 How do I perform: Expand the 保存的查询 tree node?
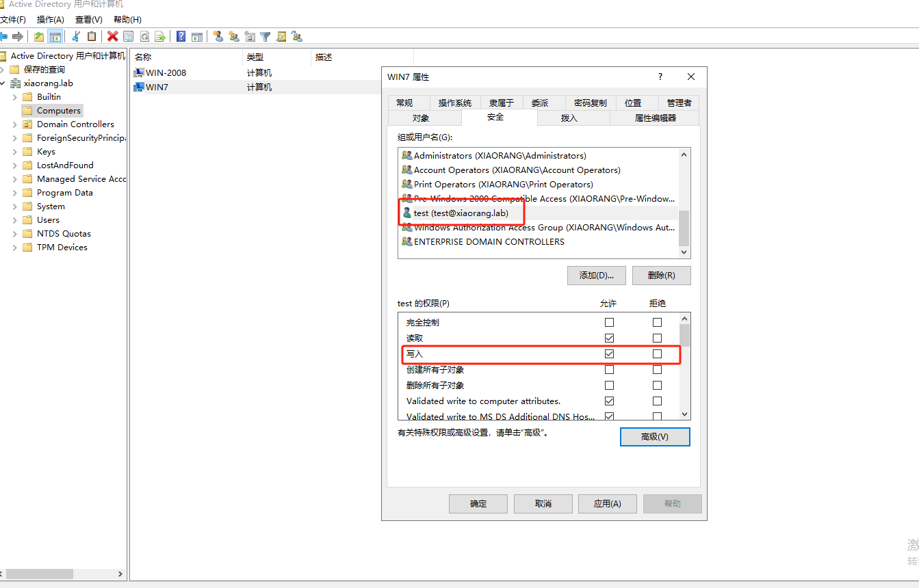click(2, 70)
